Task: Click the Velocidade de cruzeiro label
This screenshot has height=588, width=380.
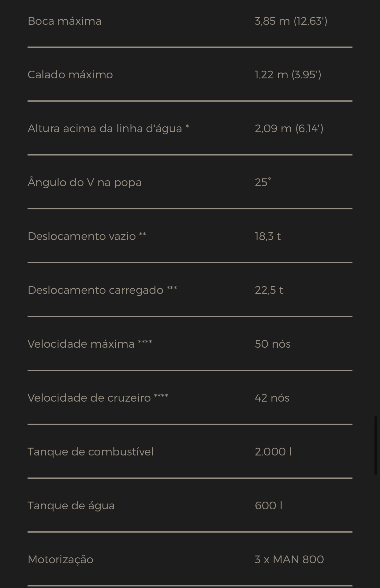Action: pos(98,398)
